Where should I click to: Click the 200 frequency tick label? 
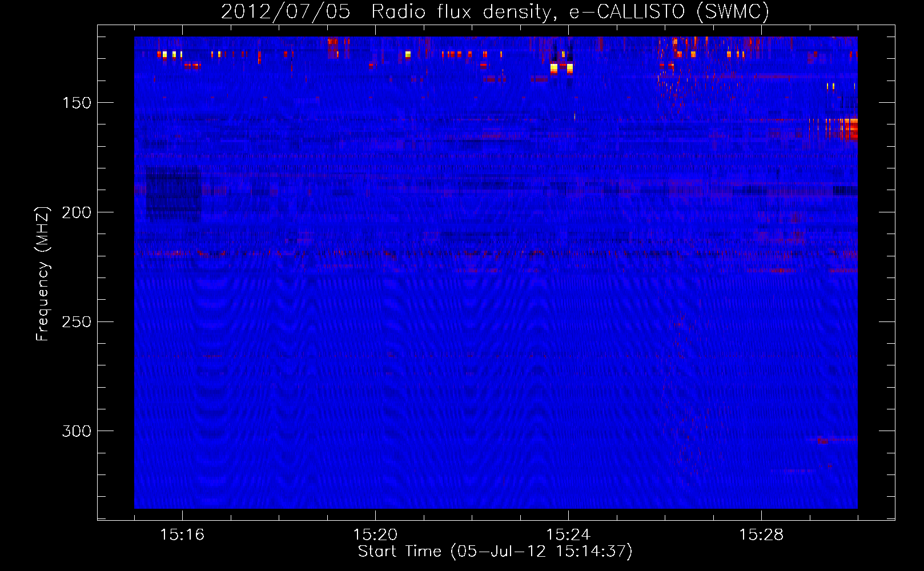[x=77, y=212]
